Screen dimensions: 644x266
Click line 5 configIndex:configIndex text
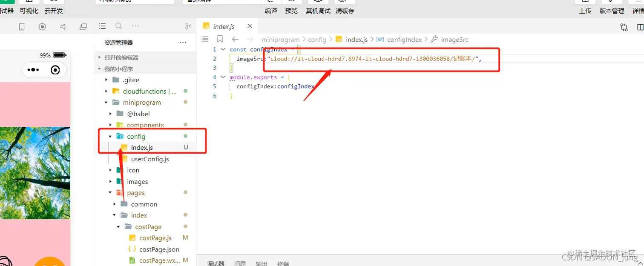(x=276, y=86)
